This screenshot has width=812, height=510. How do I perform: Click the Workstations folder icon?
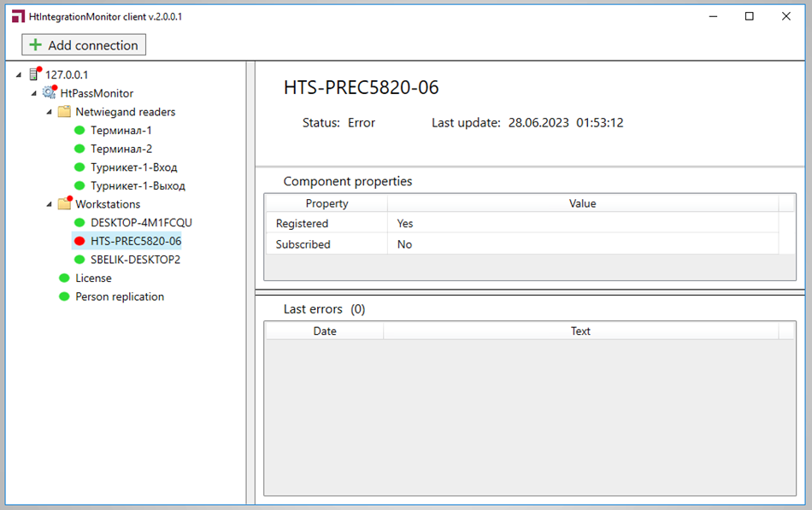[x=64, y=204]
